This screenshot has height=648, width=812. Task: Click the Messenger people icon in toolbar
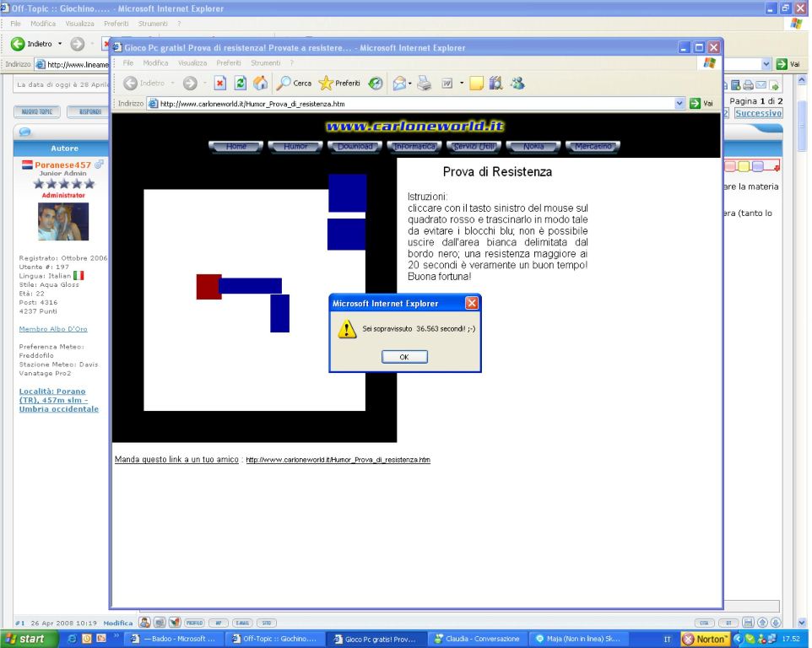point(517,84)
